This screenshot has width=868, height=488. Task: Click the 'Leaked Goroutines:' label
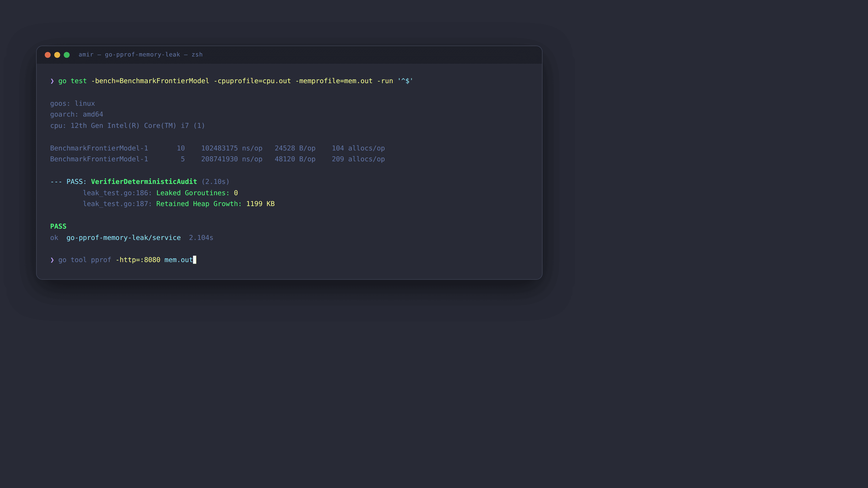pyautogui.click(x=193, y=193)
